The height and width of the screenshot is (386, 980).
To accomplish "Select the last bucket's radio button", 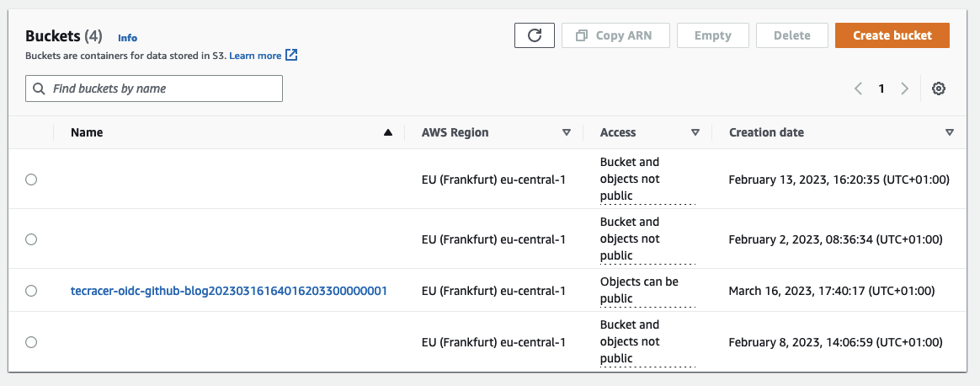I will [31, 342].
